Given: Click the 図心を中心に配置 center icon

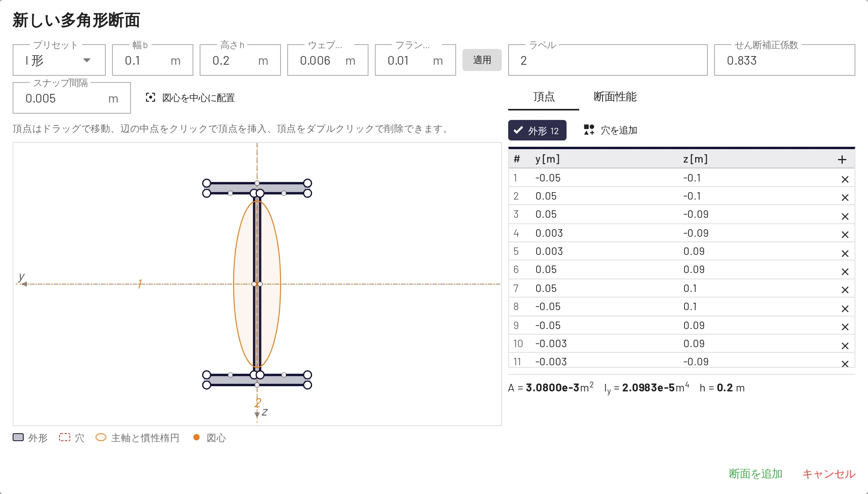Looking at the screenshot, I should tap(150, 97).
